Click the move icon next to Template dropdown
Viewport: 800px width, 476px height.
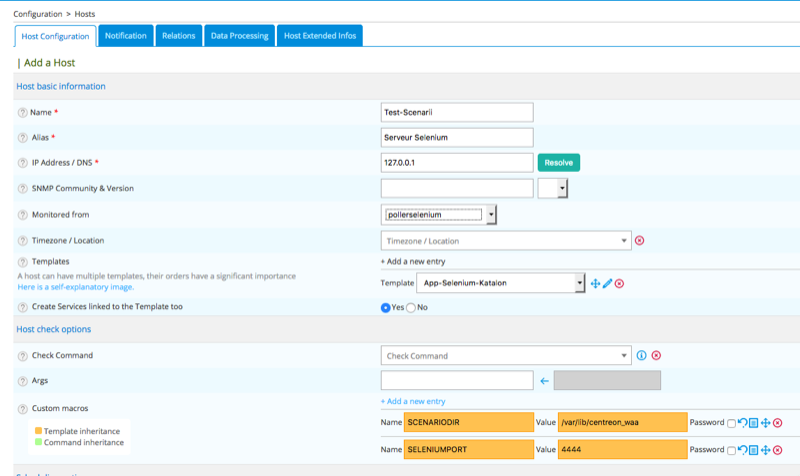pos(595,284)
